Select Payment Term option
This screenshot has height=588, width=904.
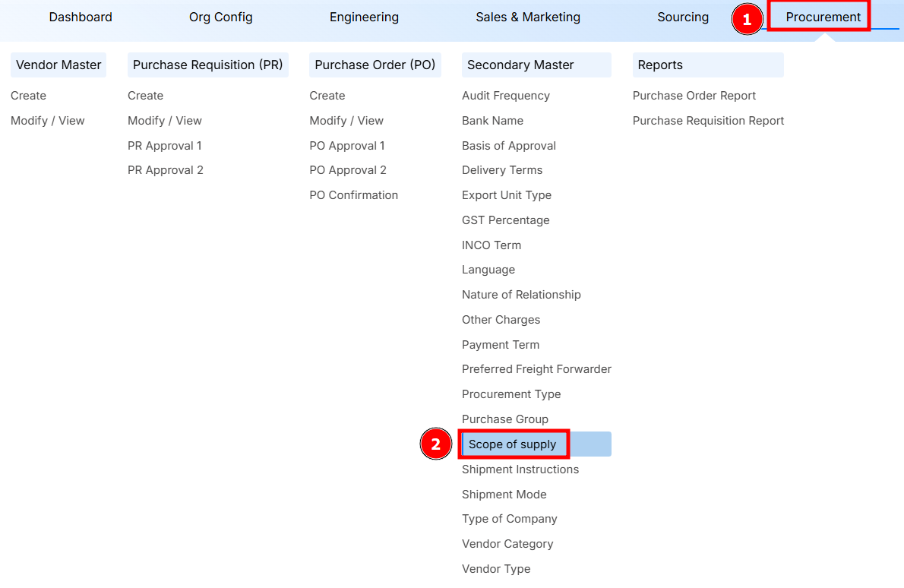point(500,345)
